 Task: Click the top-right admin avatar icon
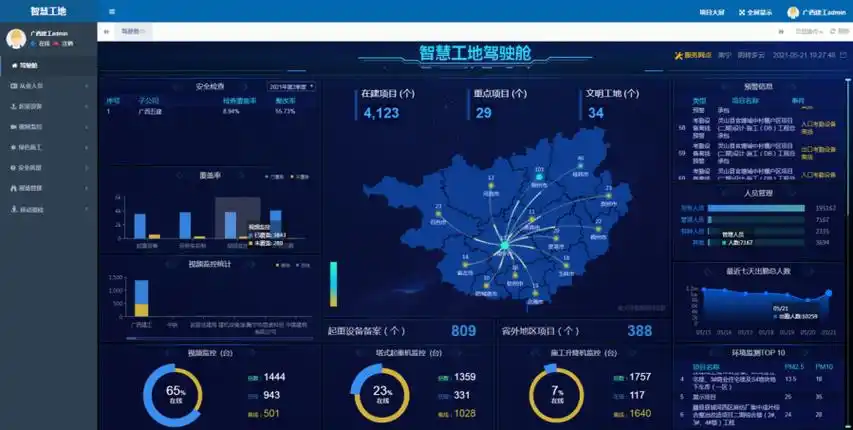tap(793, 13)
